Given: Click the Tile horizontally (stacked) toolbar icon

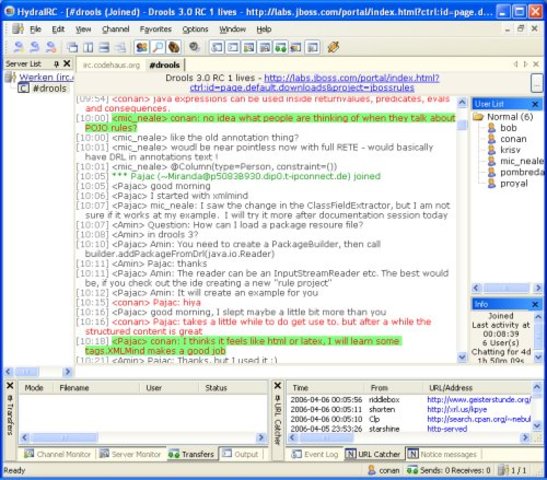Looking at the screenshot, I should [104, 47].
